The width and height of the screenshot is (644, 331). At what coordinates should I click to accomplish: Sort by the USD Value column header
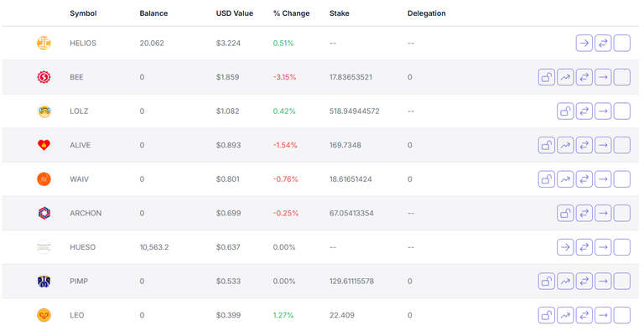tap(235, 13)
